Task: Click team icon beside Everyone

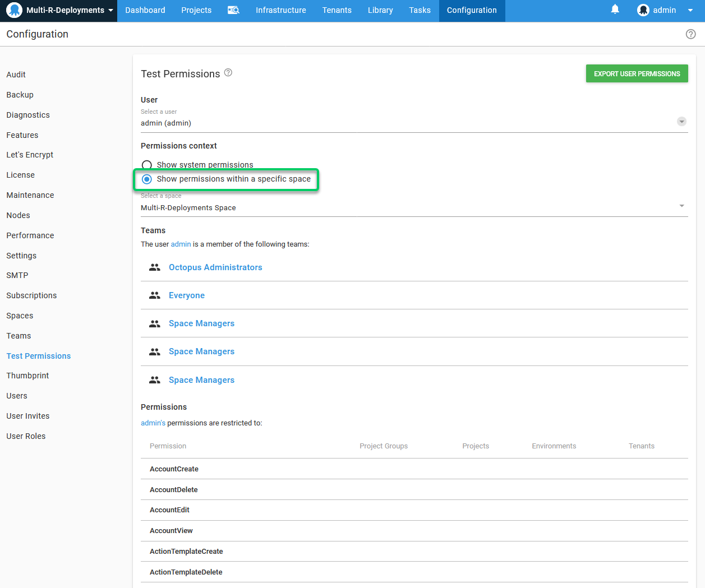Action: point(155,295)
